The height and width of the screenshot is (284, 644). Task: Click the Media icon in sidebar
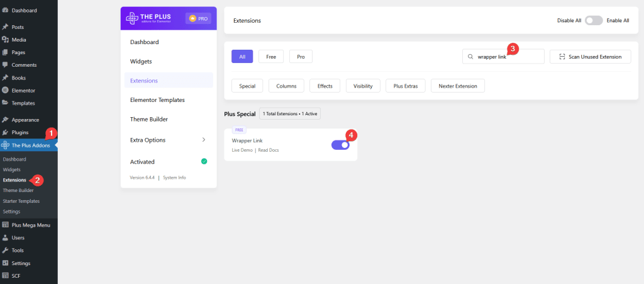pos(5,40)
